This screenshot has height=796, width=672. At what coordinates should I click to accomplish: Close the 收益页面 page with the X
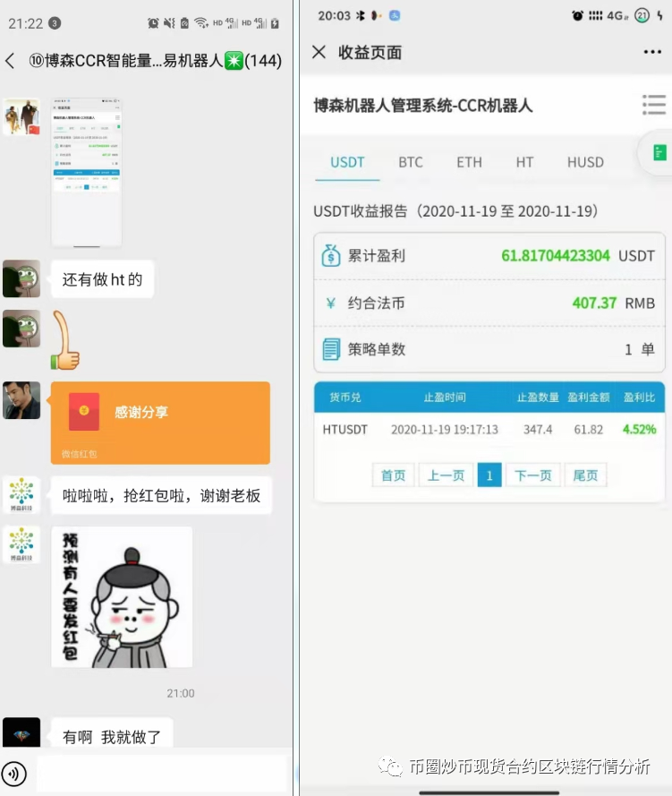[319, 52]
